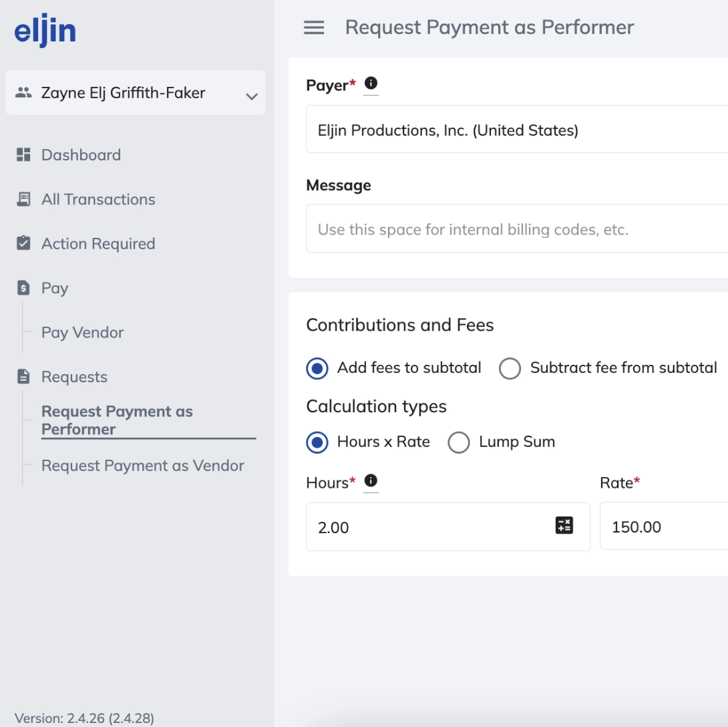Select Subtract fee from subtotal option

(510, 368)
